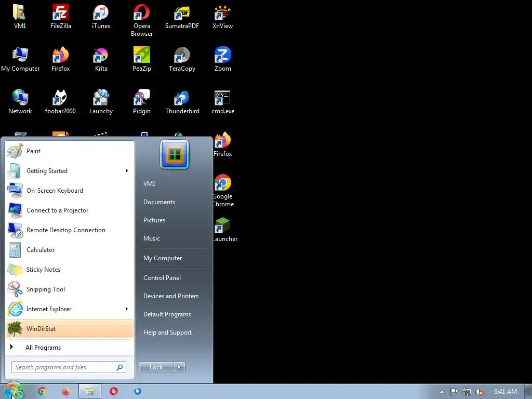Click the Windows Start orb
532x399 pixels.
click(x=14, y=391)
